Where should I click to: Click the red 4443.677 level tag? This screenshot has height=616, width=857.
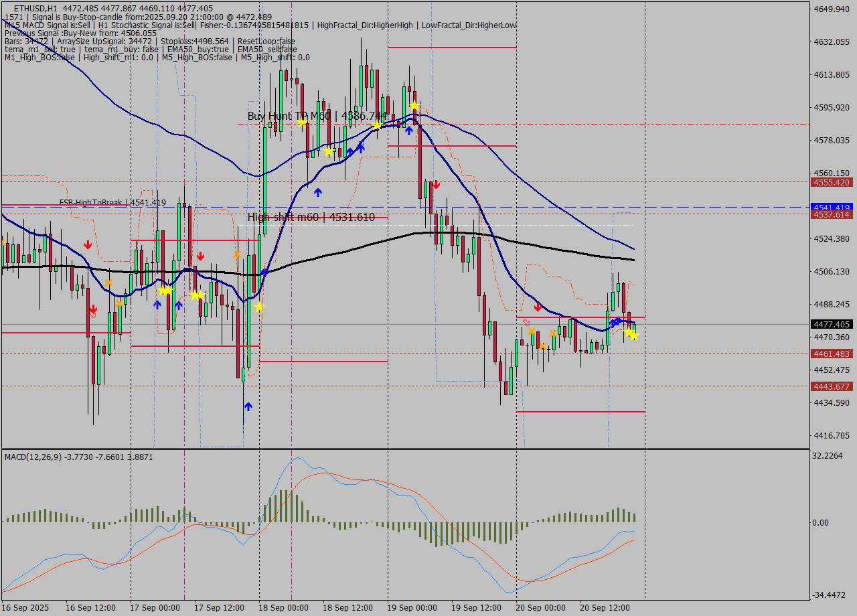pos(830,386)
